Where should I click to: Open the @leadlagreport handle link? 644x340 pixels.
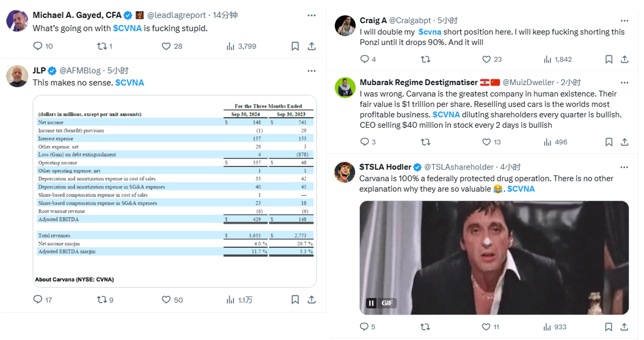[176, 15]
